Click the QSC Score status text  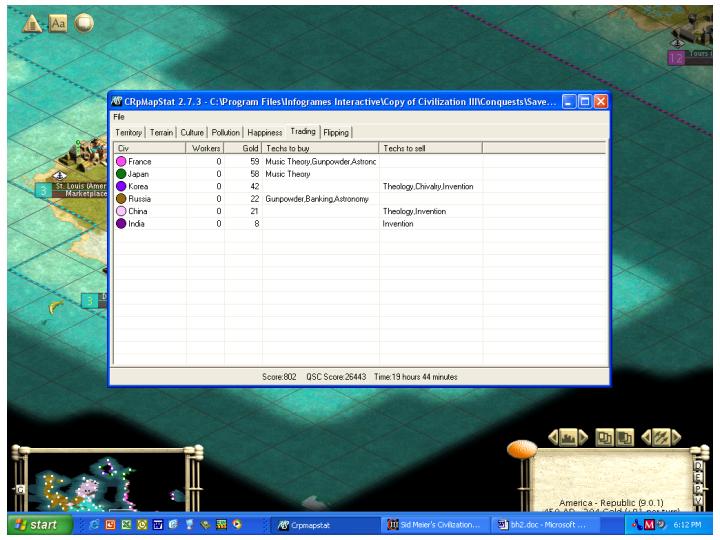(x=336, y=377)
